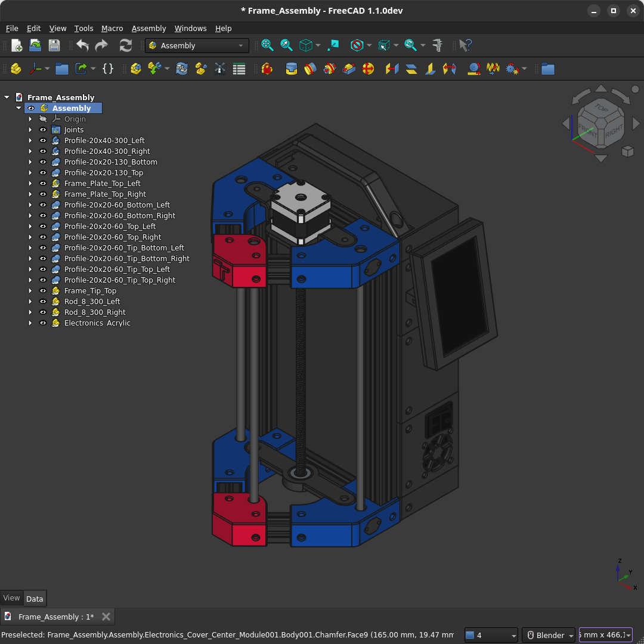Collapse the Assembly tree node
644x644 pixels.
[18, 108]
